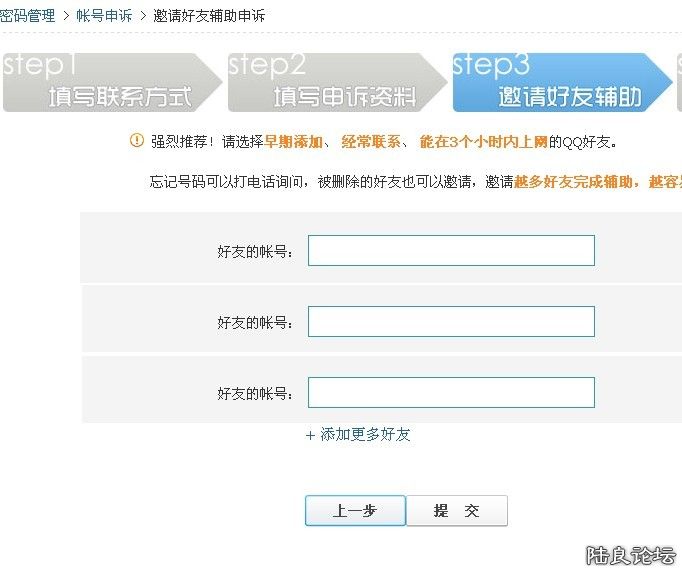This screenshot has width=682, height=571.
Task: Click the plus icon before 添加更多好友
Action: click(310, 435)
